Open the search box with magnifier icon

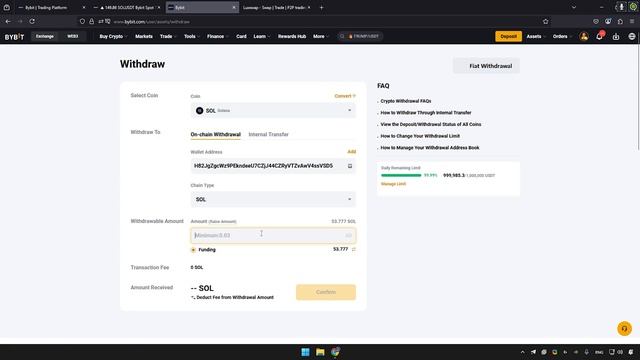(360, 36)
